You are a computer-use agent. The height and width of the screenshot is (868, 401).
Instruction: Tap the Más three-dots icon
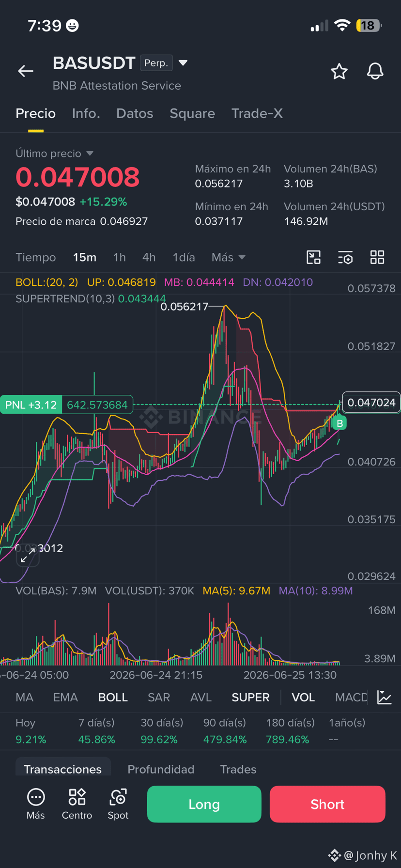pyautogui.click(x=36, y=804)
